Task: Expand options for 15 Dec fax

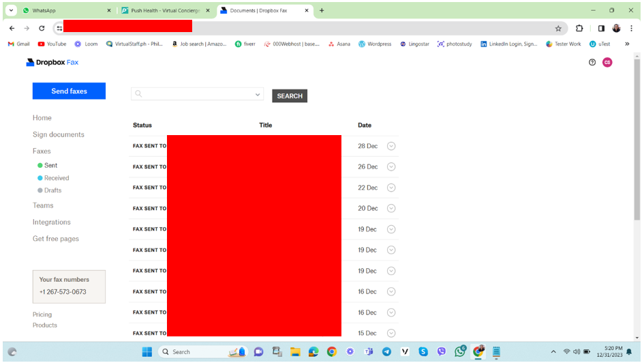Action: [391, 333]
